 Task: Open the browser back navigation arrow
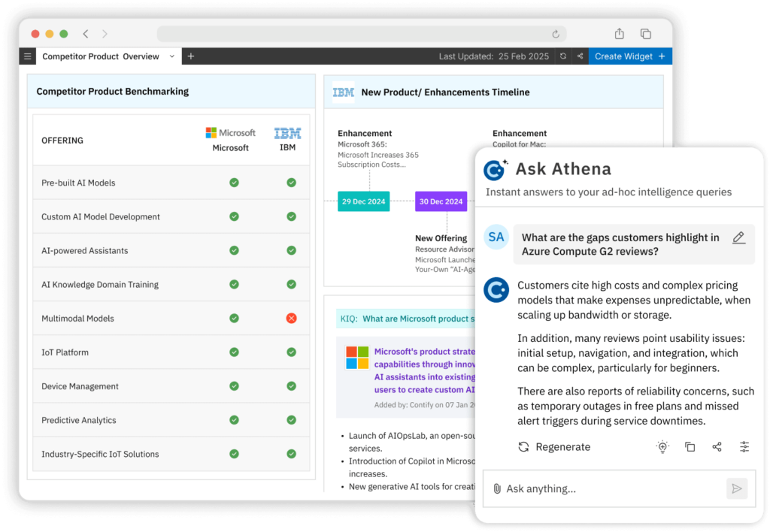[86, 34]
